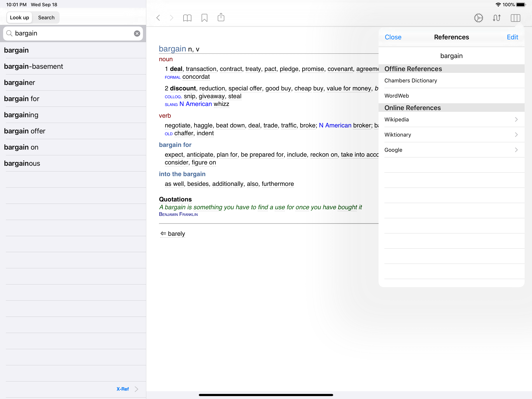The image size is (532, 399).
Task: Follow the 'barely' previous entry link
Action: point(173,234)
